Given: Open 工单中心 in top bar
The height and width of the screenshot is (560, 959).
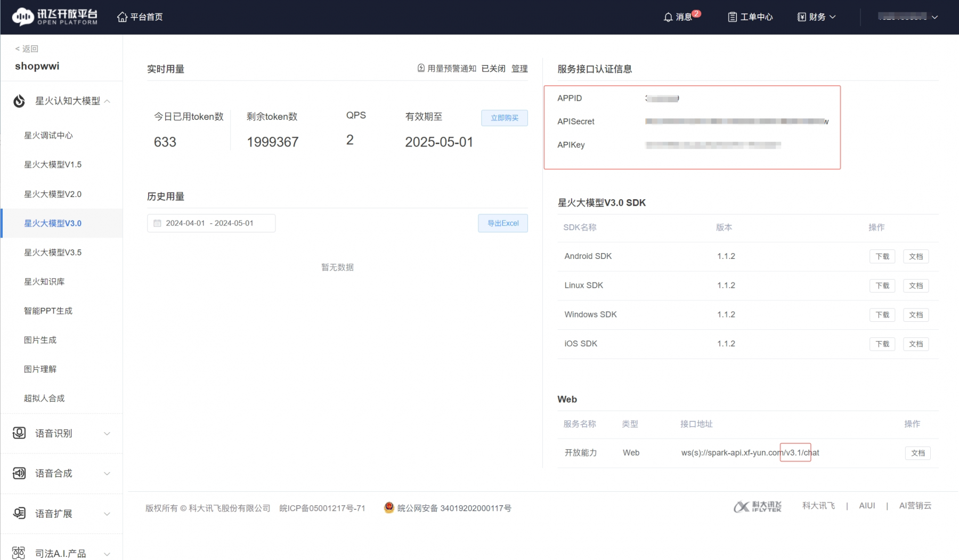Looking at the screenshot, I should (757, 17).
